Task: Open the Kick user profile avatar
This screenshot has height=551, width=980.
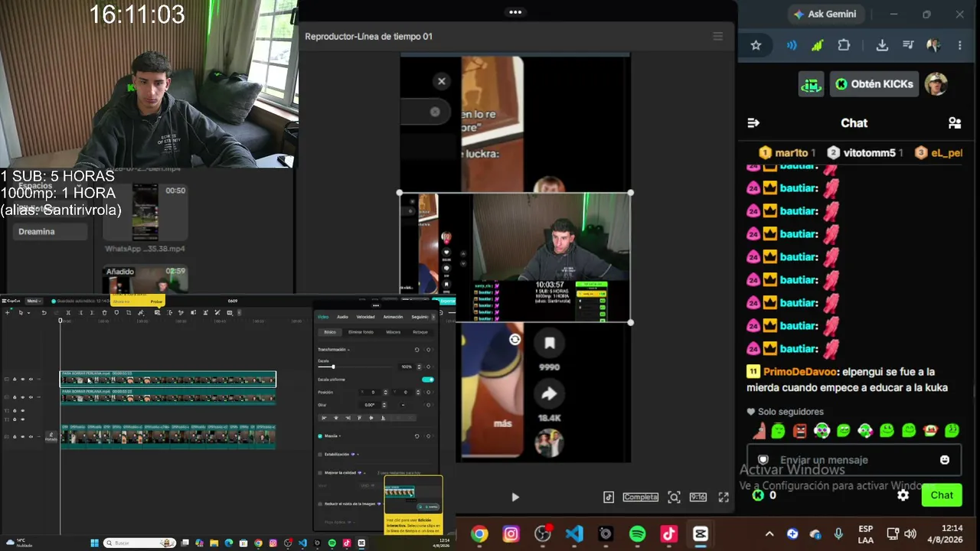Action: tap(936, 84)
